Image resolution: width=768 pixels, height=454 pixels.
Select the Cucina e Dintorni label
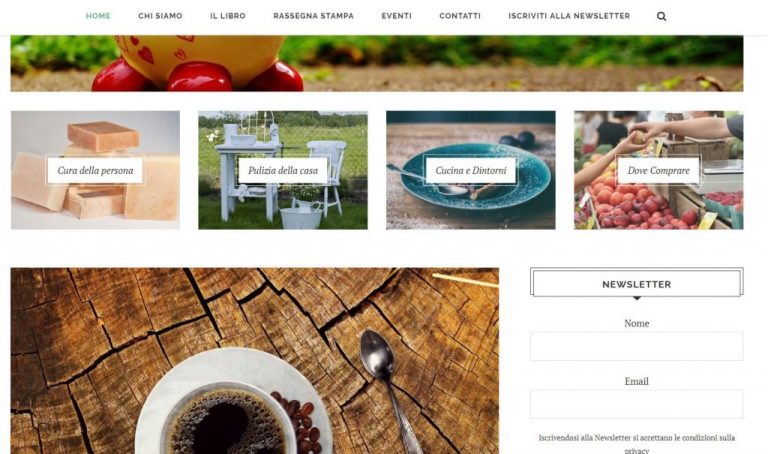[x=471, y=170]
